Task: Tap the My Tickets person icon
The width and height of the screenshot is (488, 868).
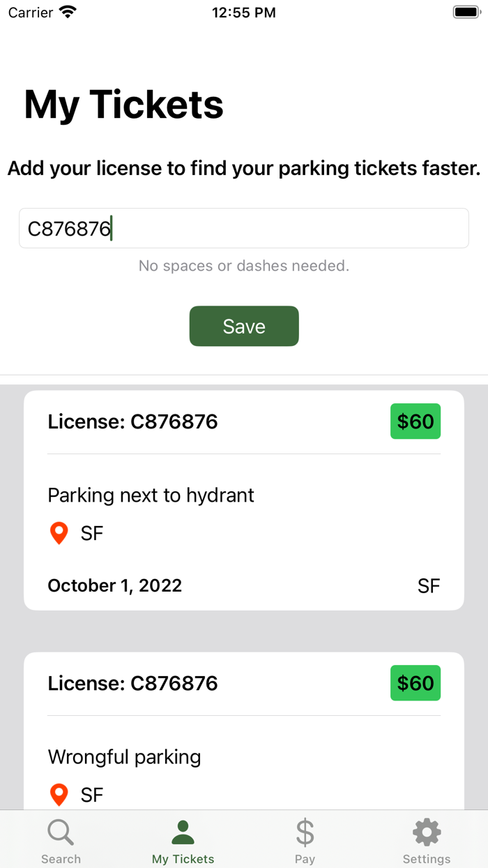Action: point(183,830)
